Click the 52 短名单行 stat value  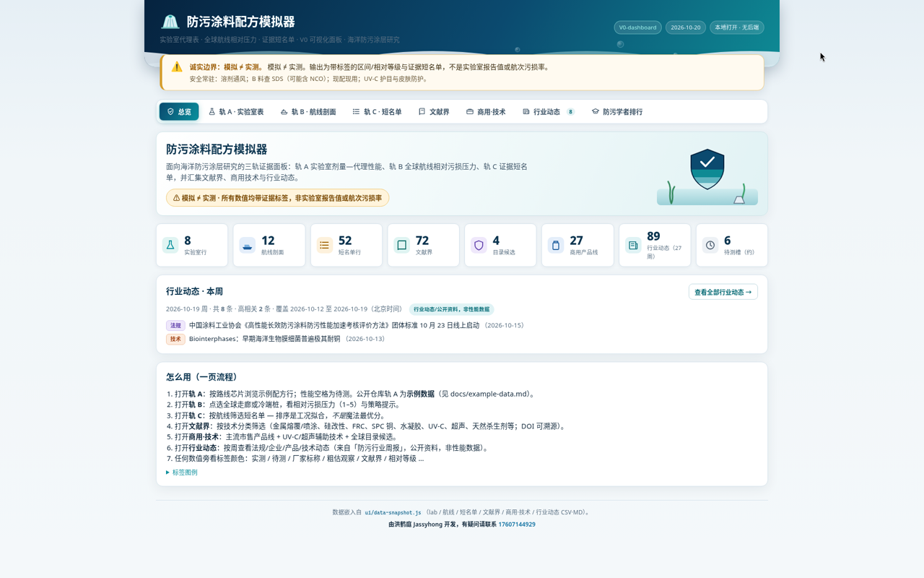pyautogui.click(x=345, y=241)
